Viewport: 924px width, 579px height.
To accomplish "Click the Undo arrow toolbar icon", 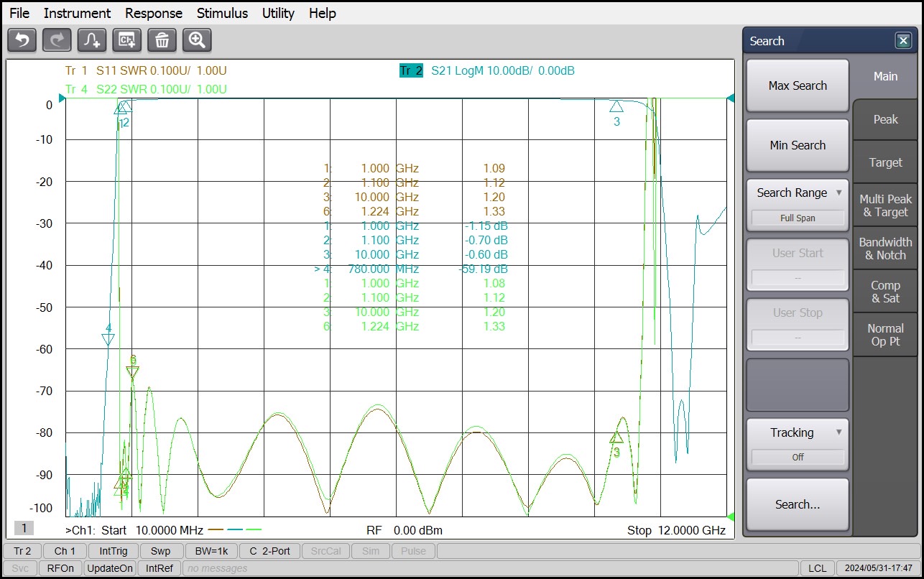I will point(22,41).
